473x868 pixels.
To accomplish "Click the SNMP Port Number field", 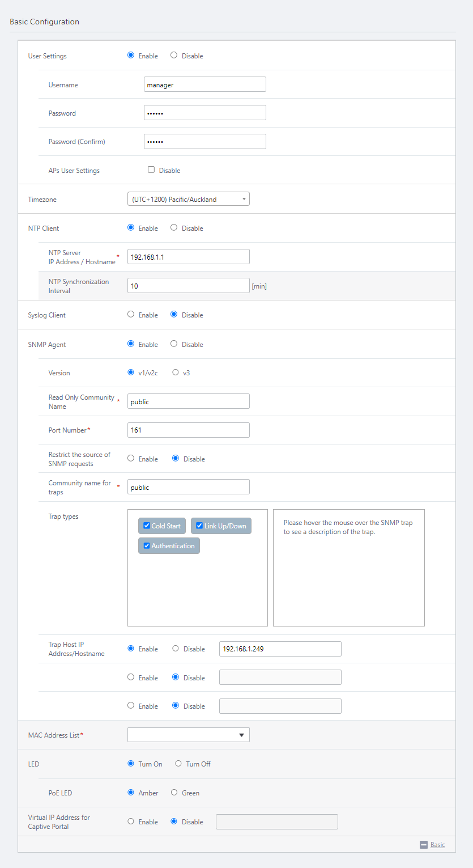I will click(188, 430).
